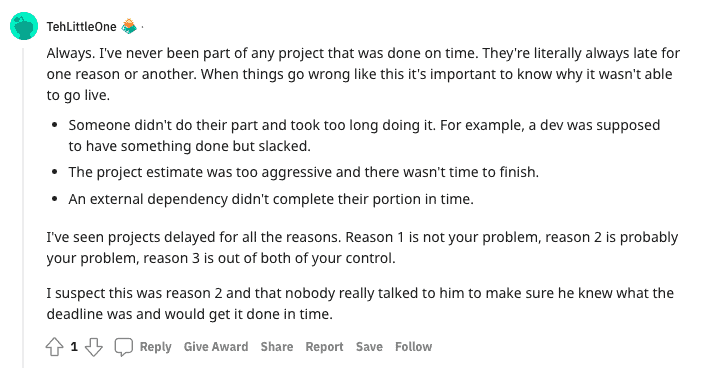Click the Reply text button

pyautogui.click(x=155, y=347)
